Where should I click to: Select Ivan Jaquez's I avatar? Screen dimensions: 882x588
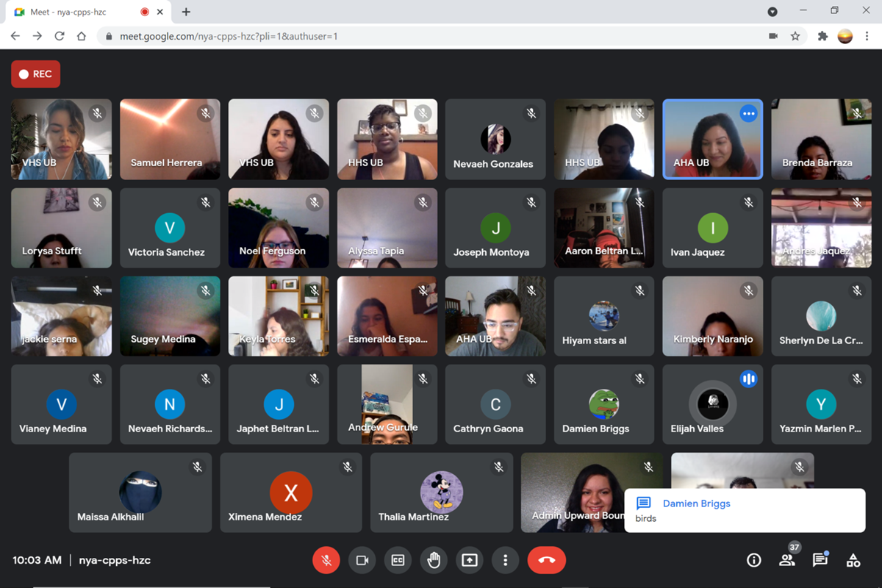point(713,228)
